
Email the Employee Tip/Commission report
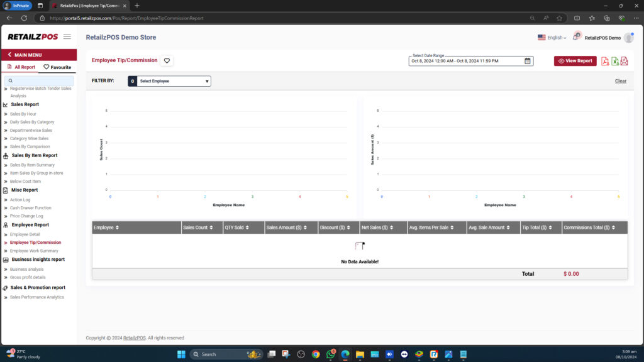tap(623, 61)
